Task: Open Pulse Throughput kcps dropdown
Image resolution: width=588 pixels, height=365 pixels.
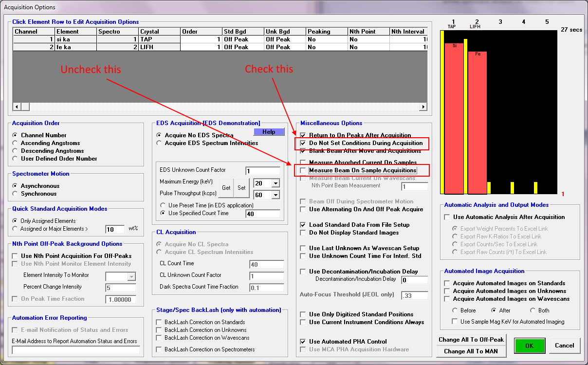Action: pos(276,195)
